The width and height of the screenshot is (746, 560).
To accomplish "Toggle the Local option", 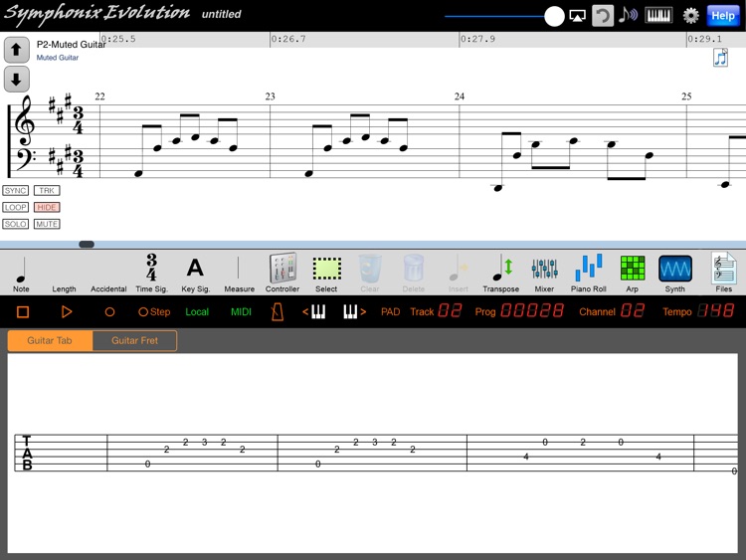I will coord(197,312).
